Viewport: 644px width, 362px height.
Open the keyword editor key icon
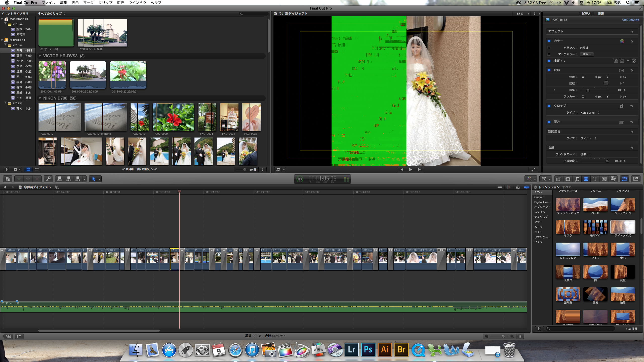tap(48, 179)
